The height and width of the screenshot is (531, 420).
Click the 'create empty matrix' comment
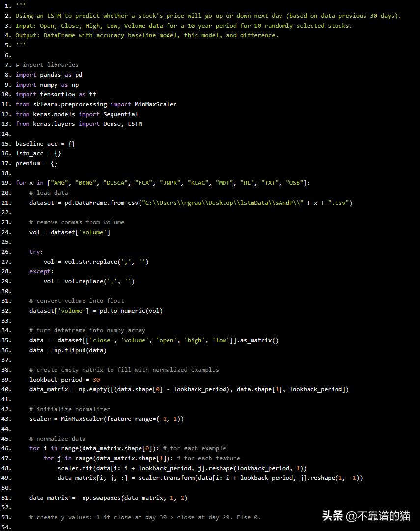(x=124, y=369)
